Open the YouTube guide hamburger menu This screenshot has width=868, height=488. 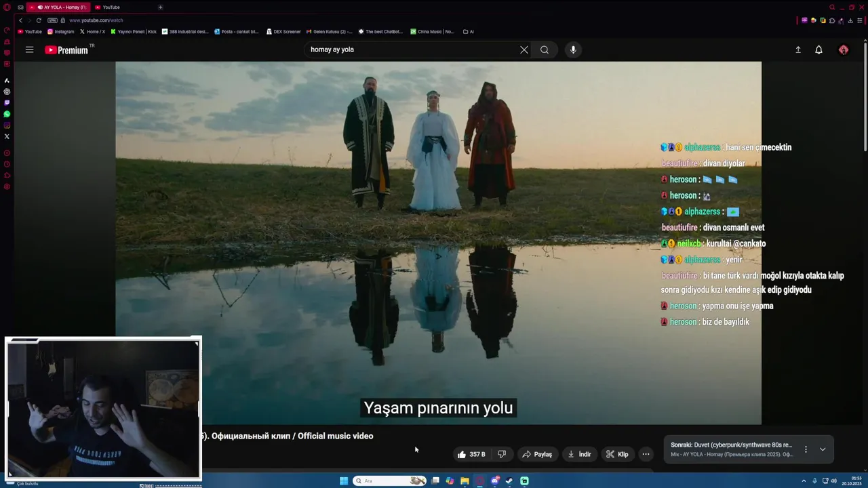[29, 49]
